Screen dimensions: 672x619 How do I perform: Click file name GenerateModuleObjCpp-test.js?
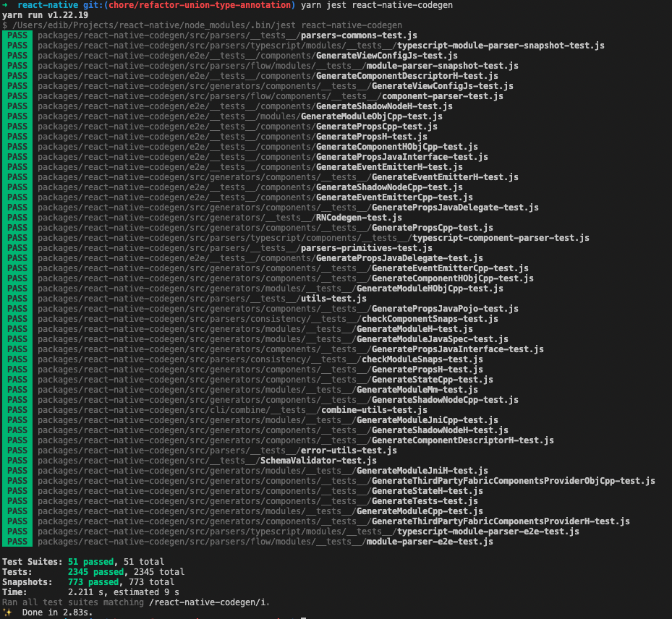(372, 116)
